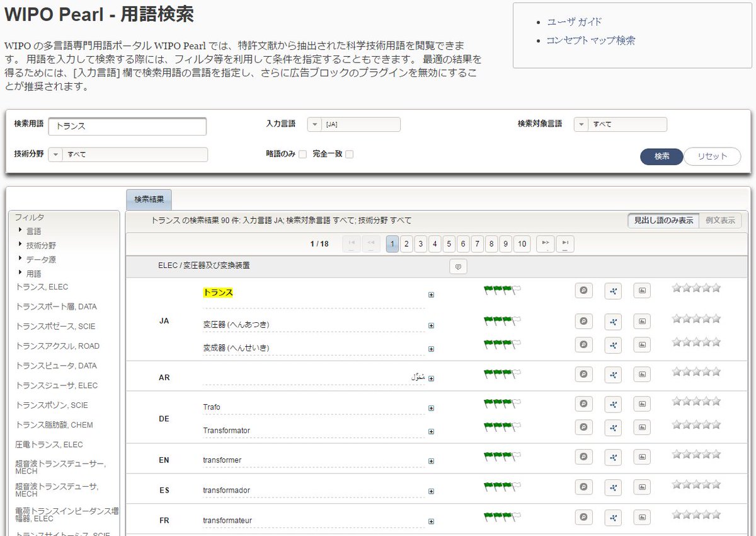Go to next results page arrow
The height and width of the screenshot is (536, 756).
[545, 244]
